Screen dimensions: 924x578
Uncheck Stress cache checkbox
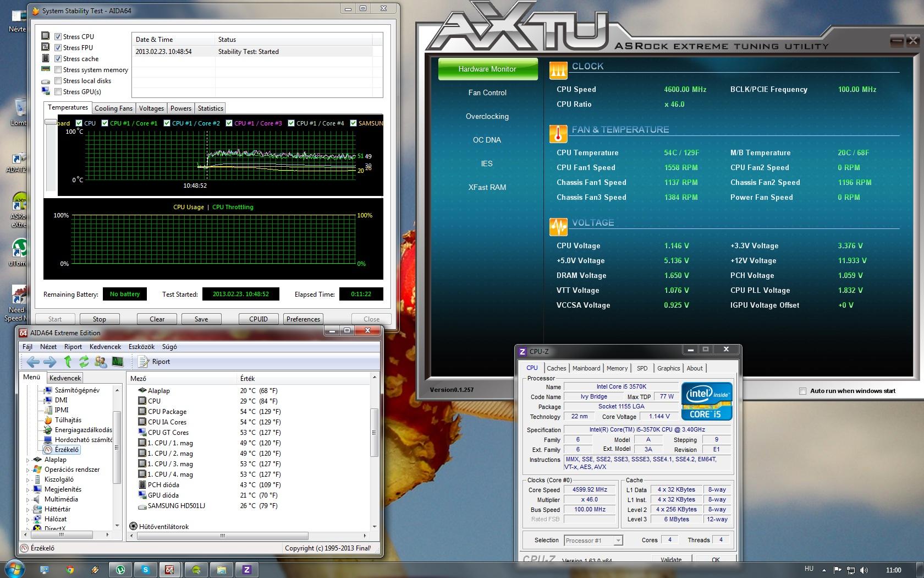click(x=58, y=58)
